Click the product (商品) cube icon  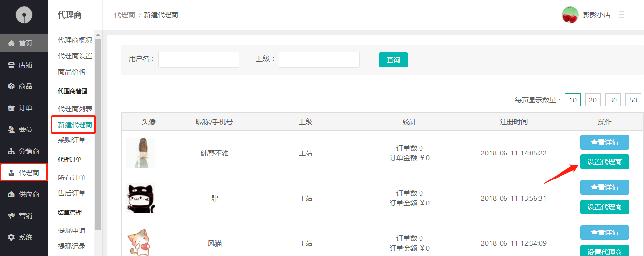[x=11, y=86]
